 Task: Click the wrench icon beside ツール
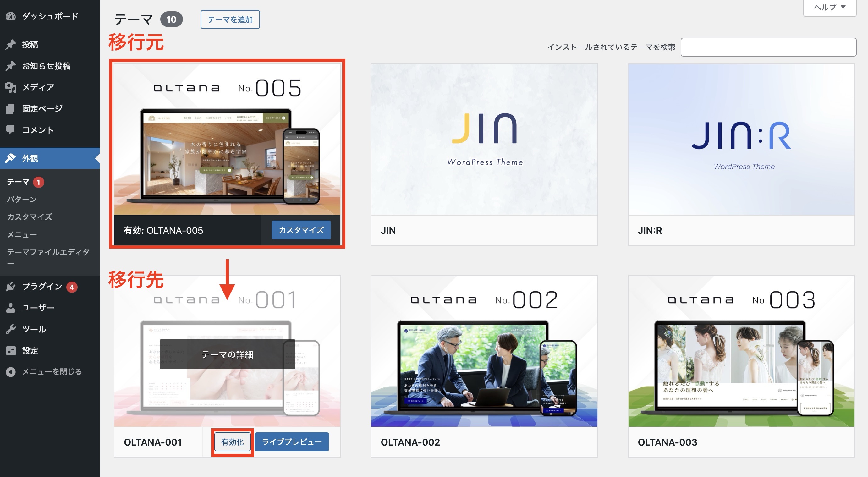click(11, 329)
